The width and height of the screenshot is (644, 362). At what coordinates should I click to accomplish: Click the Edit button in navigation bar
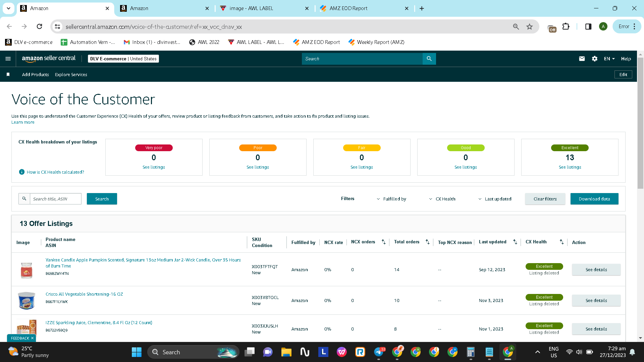623,74
